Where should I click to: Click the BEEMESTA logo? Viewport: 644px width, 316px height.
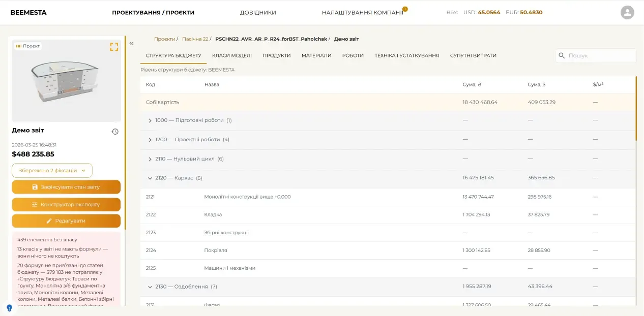(28, 12)
